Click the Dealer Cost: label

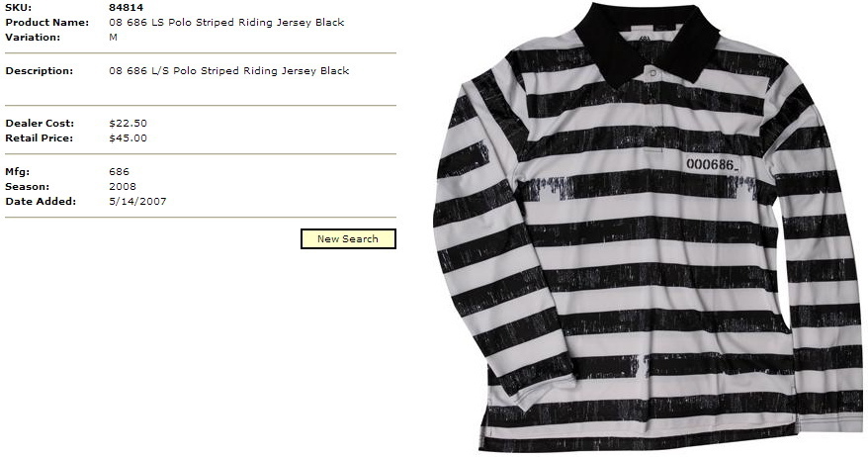[x=40, y=123]
